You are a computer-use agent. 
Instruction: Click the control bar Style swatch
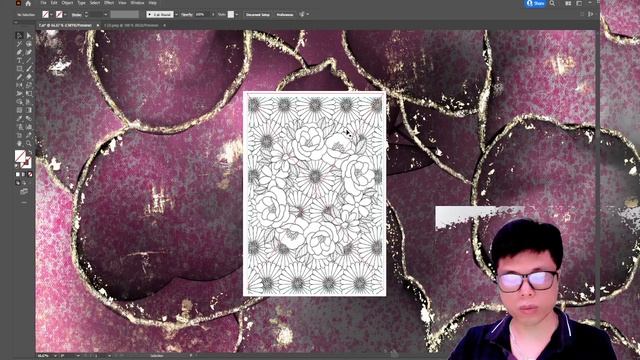pos(231,15)
